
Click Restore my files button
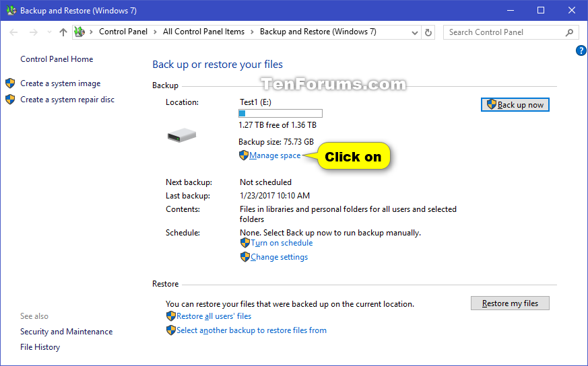[x=510, y=303]
